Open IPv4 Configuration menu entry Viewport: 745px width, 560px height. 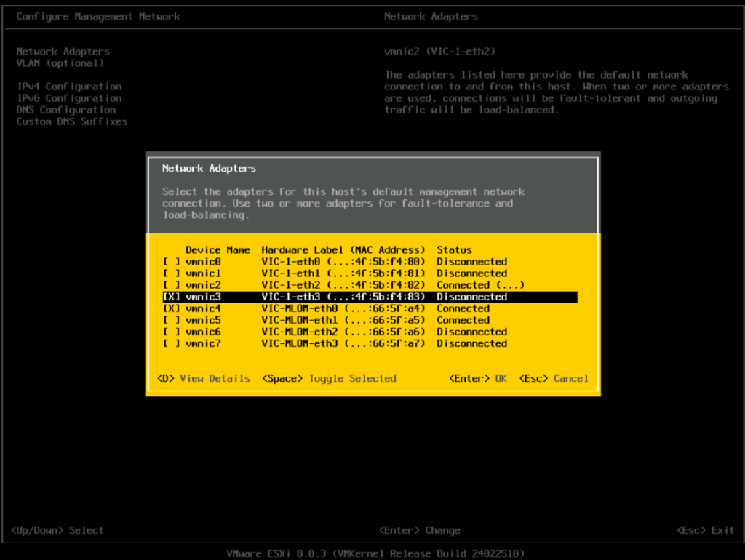pos(69,87)
